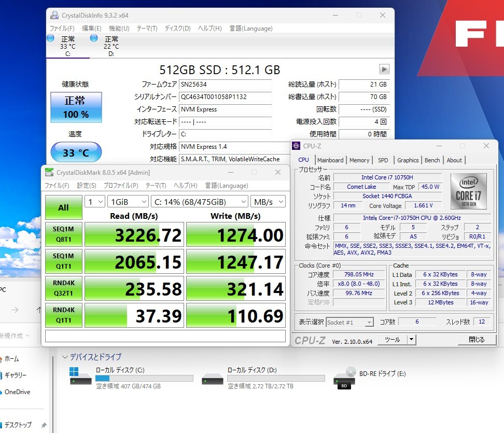Image resolution: width=504 pixels, height=433 pixels.
Task: Open the CPU-Z Tools dropdown arrow
Action: pos(411,340)
